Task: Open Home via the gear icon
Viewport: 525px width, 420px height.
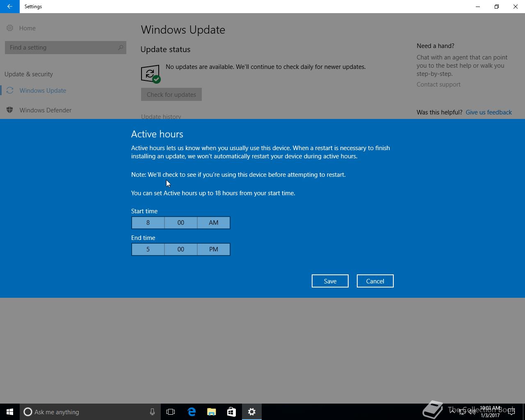Action: coord(10,28)
